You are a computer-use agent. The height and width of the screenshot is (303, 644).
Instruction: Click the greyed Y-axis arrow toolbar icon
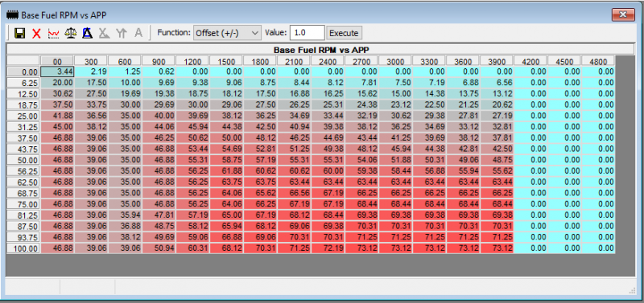122,33
